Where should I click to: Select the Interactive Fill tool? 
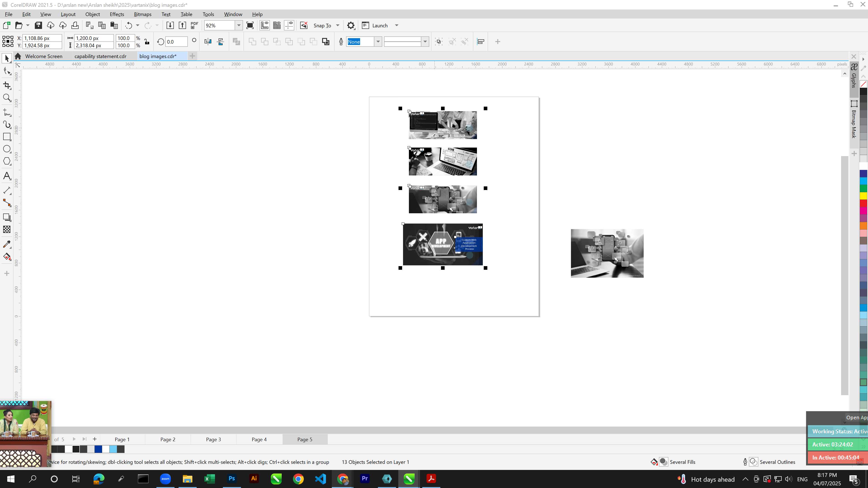point(7,257)
